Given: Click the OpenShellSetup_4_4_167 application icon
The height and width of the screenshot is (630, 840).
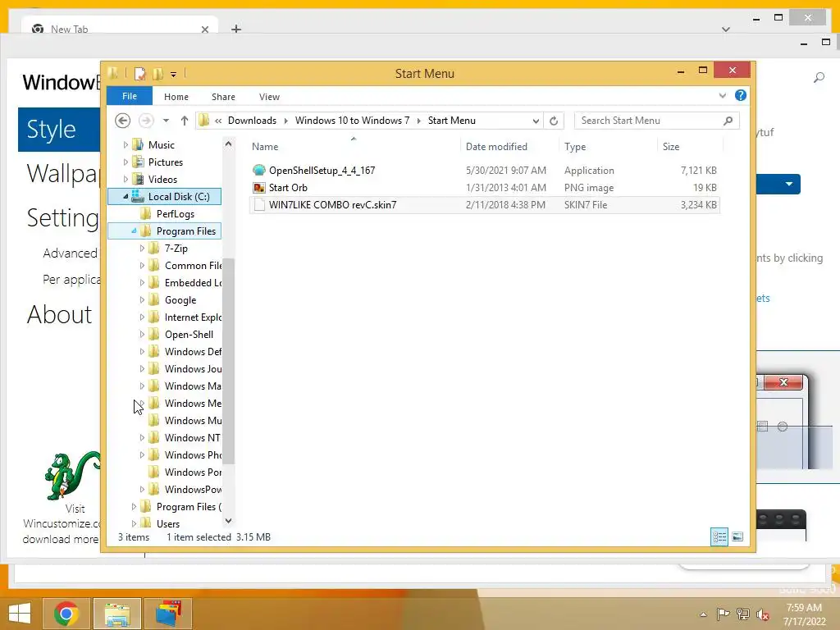Looking at the screenshot, I should click(258, 171).
